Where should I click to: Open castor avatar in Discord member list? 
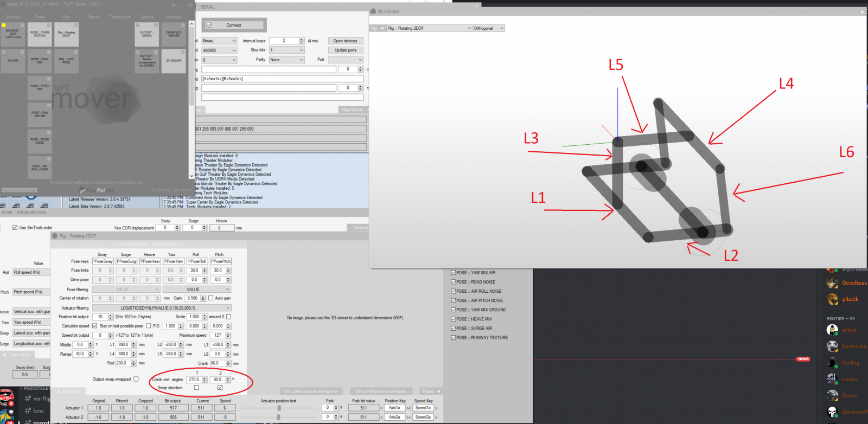tap(832, 379)
